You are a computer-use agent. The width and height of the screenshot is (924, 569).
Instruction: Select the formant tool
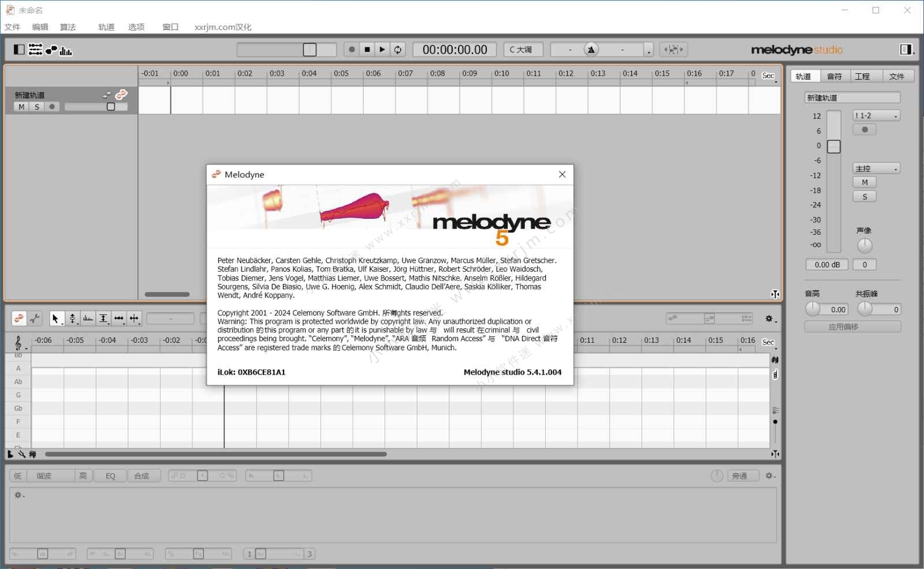(88, 318)
